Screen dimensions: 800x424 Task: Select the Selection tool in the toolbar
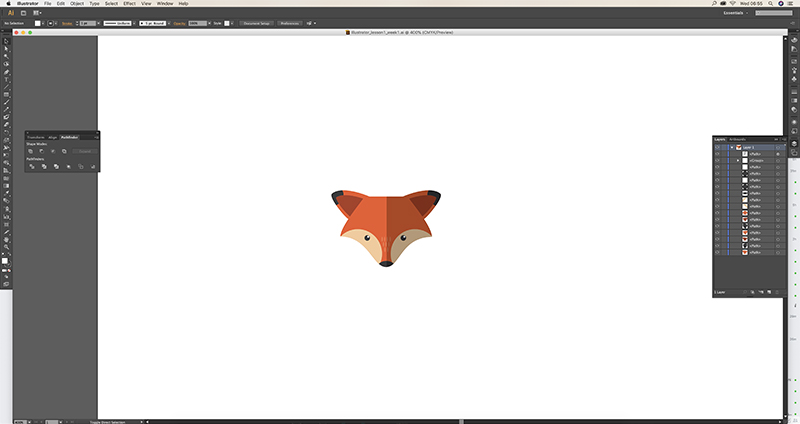(6, 43)
